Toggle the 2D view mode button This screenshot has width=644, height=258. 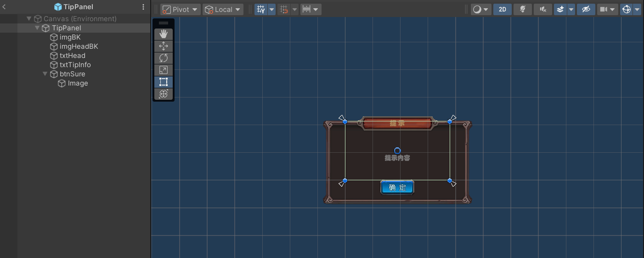[503, 10]
